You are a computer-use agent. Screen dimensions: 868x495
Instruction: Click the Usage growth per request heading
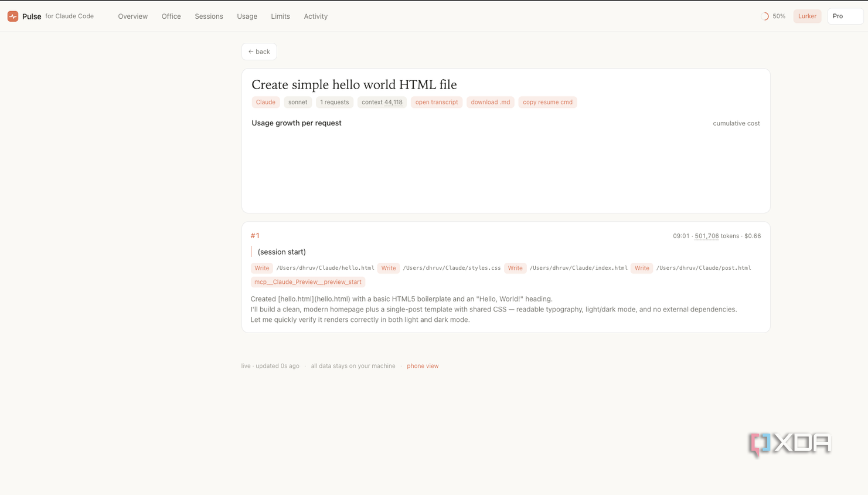point(297,123)
